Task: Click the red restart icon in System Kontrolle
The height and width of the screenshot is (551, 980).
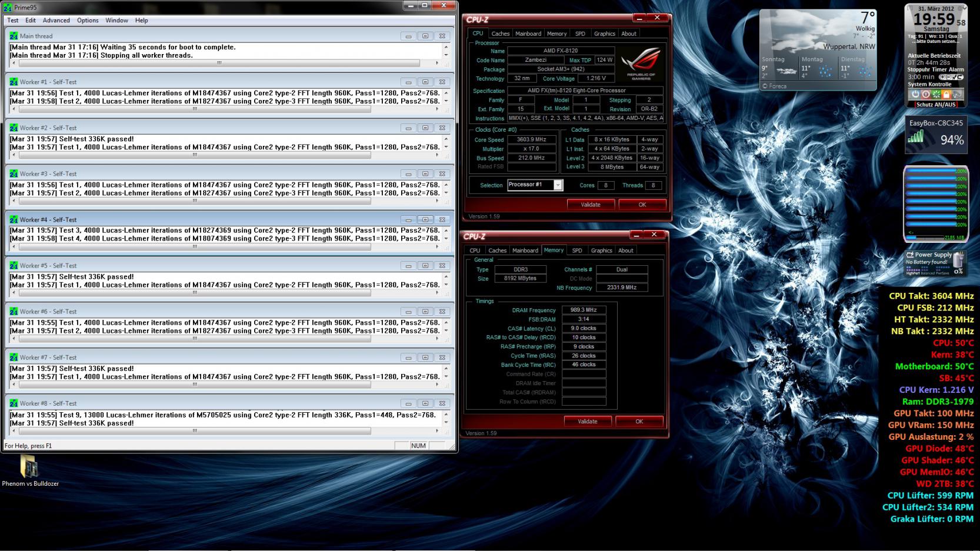Action: pos(926,94)
